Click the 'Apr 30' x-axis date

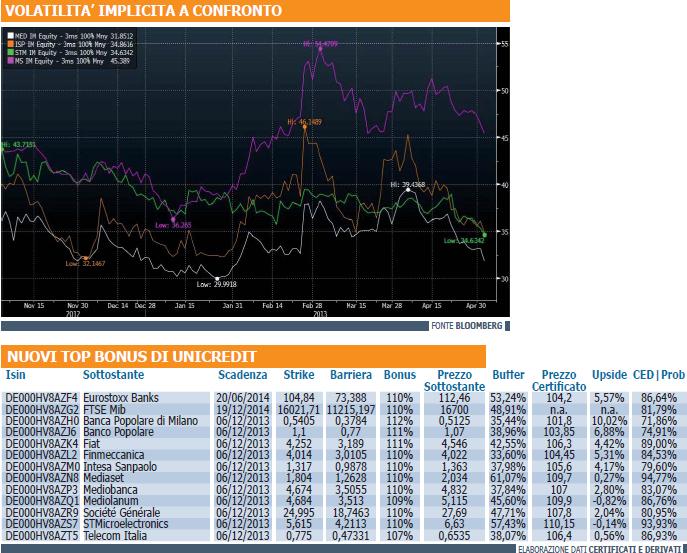476,305
